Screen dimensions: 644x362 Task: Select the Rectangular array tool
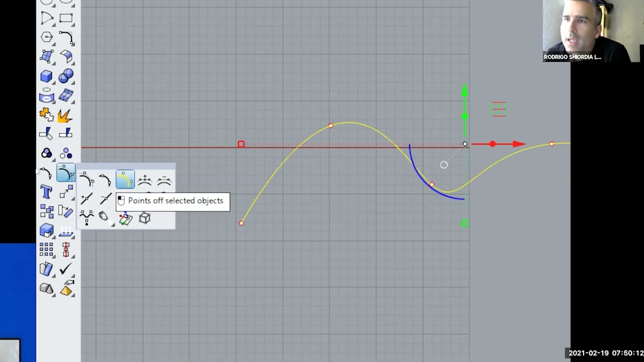click(47, 249)
